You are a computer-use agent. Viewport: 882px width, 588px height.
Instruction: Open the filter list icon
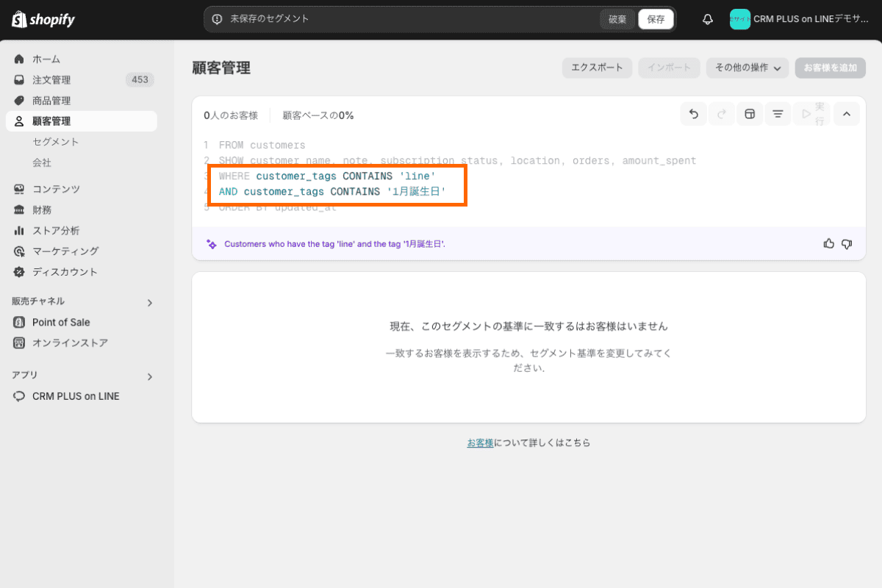778,114
